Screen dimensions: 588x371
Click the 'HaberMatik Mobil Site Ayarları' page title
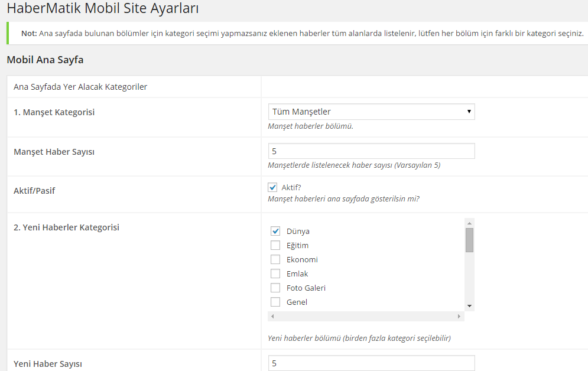click(103, 8)
